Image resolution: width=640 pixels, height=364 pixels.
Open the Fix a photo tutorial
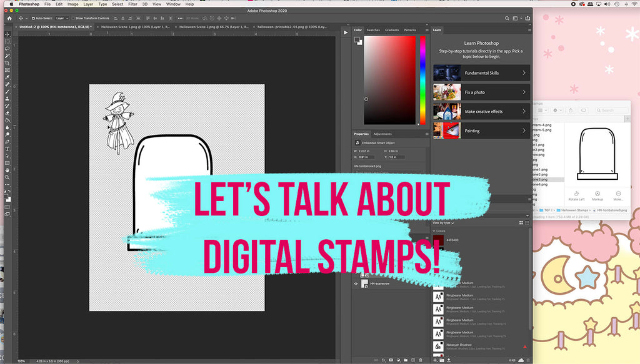click(x=481, y=92)
